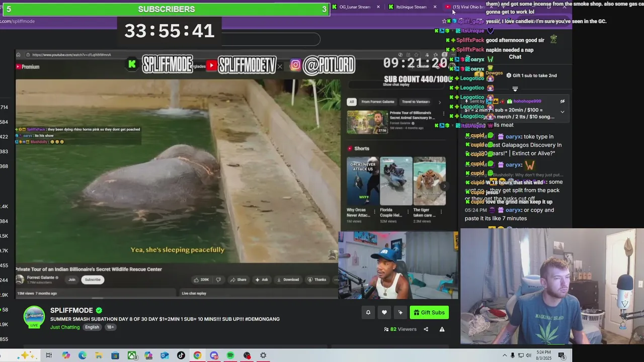Click the hohohope999 username in pinned message
This screenshot has height=362, width=644.
(x=527, y=102)
